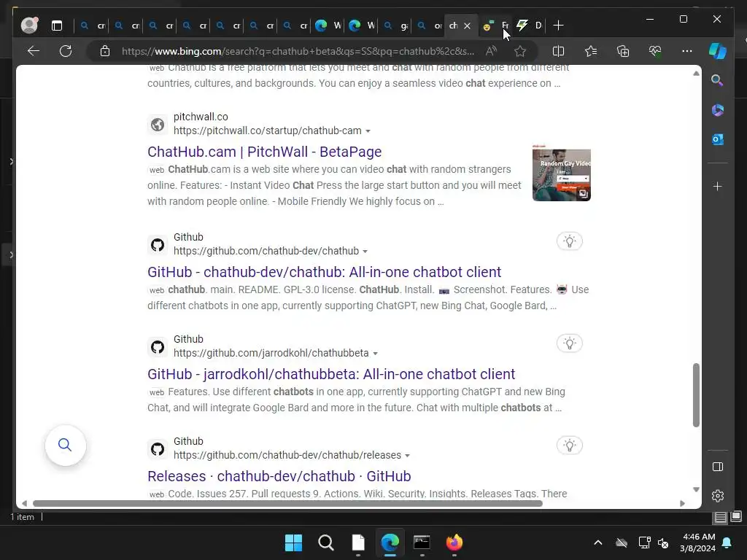The image size is (747, 560).
Task: Click the scroll down arrow of page
Action: [x=696, y=489]
